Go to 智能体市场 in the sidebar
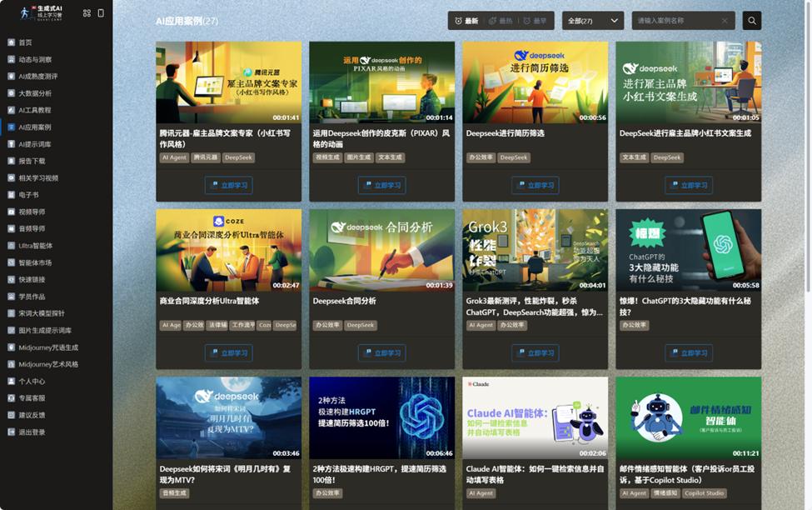The height and width of the screenshot is (510, 812). coord(35,262)
